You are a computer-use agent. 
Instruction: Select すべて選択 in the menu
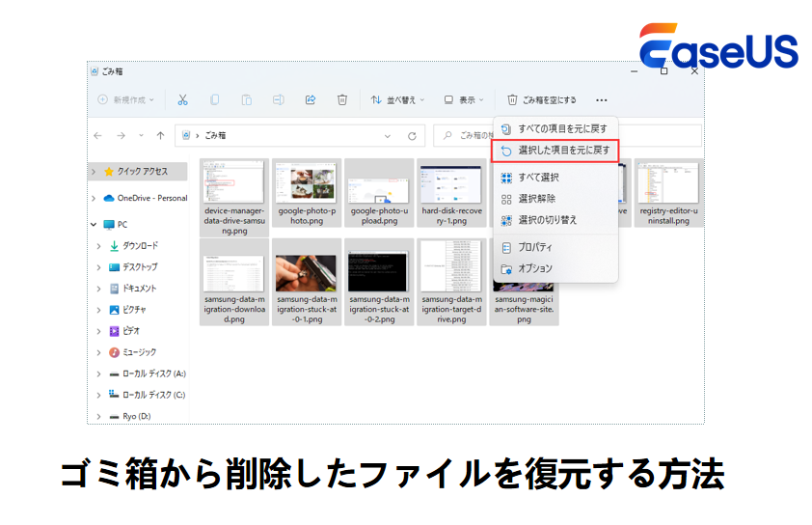(537, 178)
